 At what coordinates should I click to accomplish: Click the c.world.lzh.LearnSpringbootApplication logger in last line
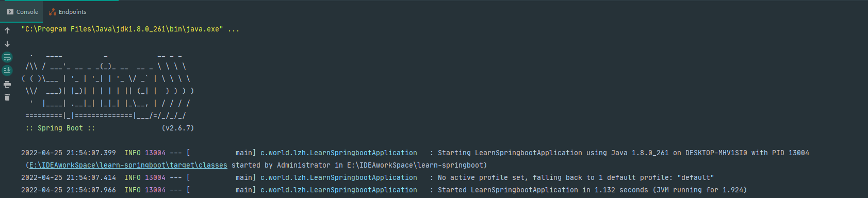pos(339,190)
